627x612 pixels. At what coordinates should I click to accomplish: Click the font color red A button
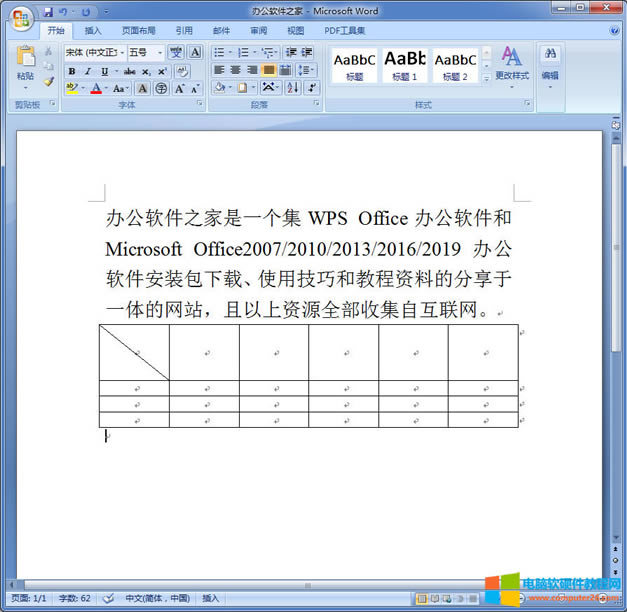(95, 88)
